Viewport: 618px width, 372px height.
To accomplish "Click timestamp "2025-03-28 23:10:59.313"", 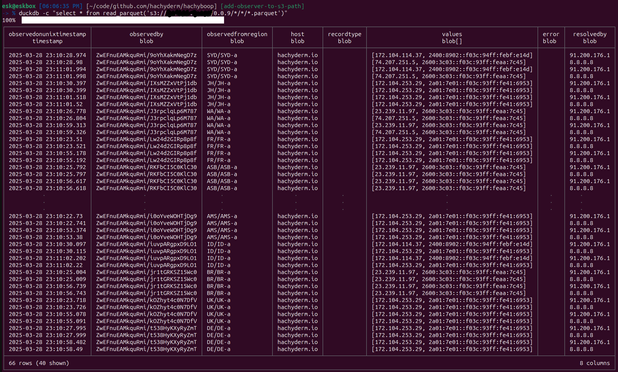I will (x=47, y=125).
